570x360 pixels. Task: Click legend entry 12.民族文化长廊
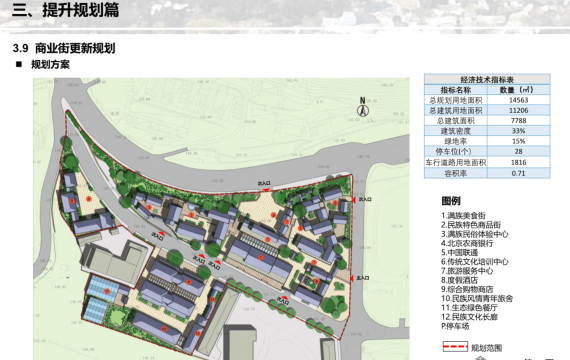point(469,317)
